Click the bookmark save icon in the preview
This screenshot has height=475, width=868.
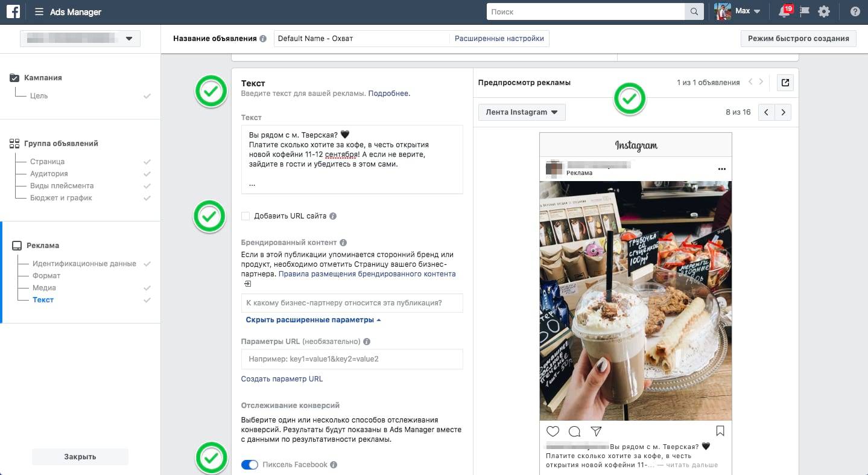[720, 431]
